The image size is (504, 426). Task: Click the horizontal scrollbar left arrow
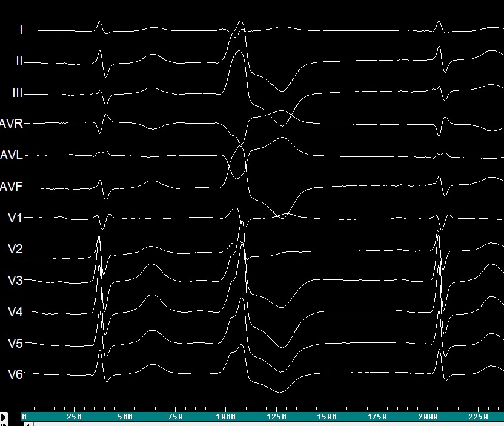(28, 424)
